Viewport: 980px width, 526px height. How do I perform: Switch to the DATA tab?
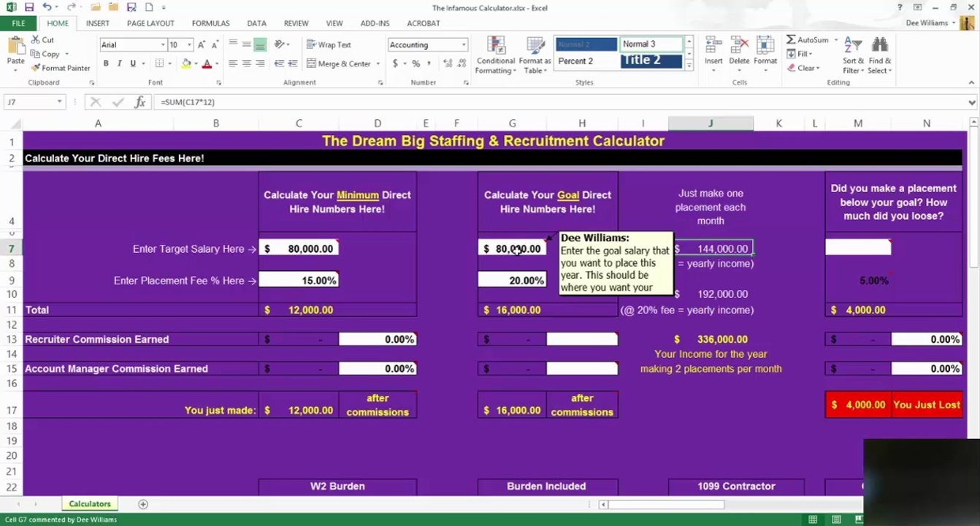coord(256,23)
